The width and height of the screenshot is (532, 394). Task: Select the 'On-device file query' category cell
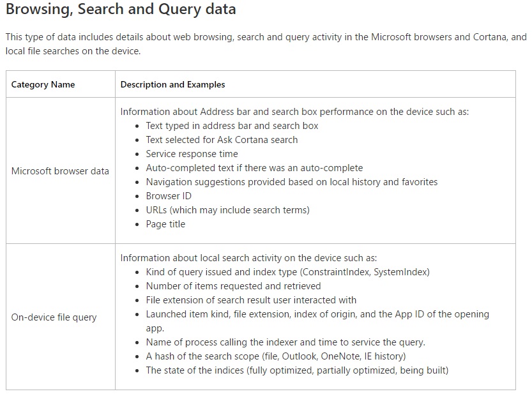pyautogui.click(x=54, y=317)
